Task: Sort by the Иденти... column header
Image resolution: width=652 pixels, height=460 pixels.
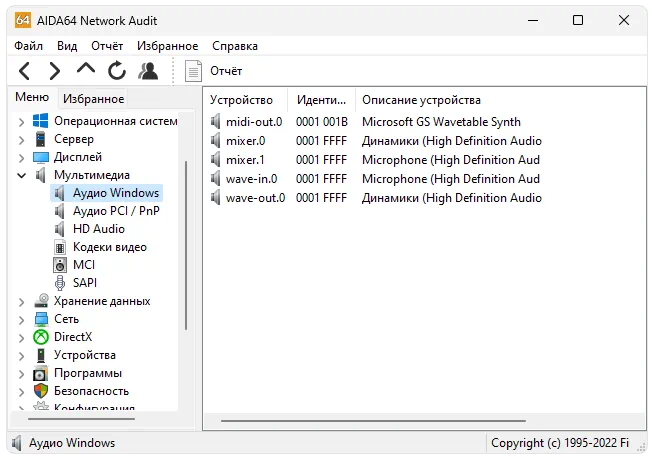Action: [x=321, y=100]
